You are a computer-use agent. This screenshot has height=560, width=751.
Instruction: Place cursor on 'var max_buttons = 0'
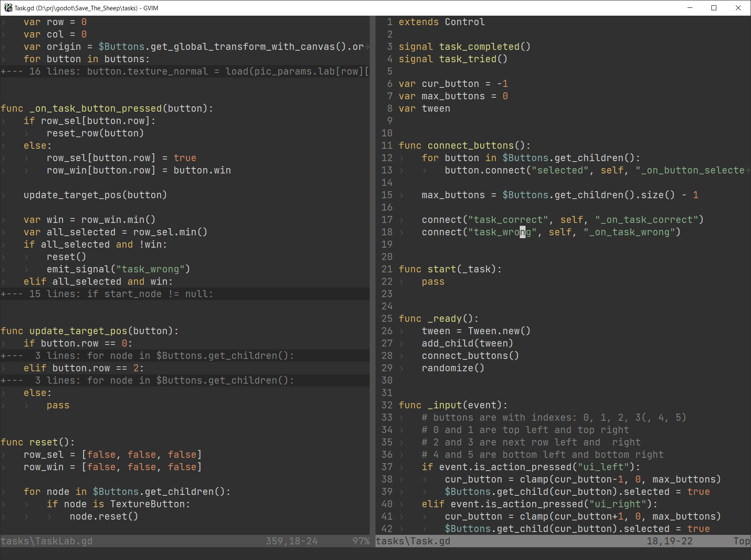(453, 96)
